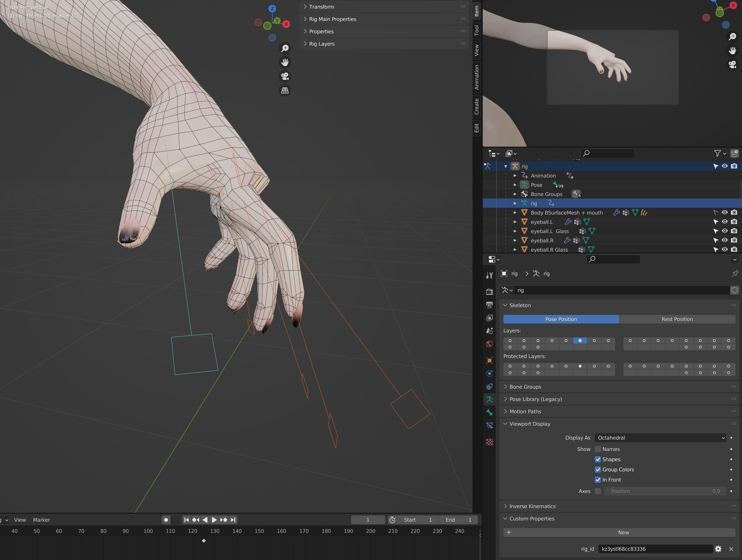Viewport: 742px width, 560px height.
Task: Open the Physics properties tab icon
Action: click(490, 374)
